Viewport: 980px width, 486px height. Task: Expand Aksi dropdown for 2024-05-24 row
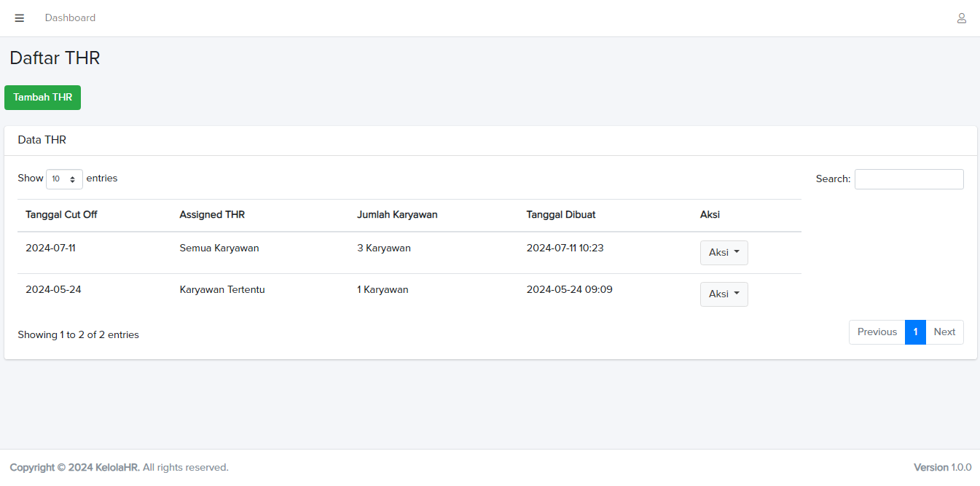pyautogui.click(x=724, y=294)
